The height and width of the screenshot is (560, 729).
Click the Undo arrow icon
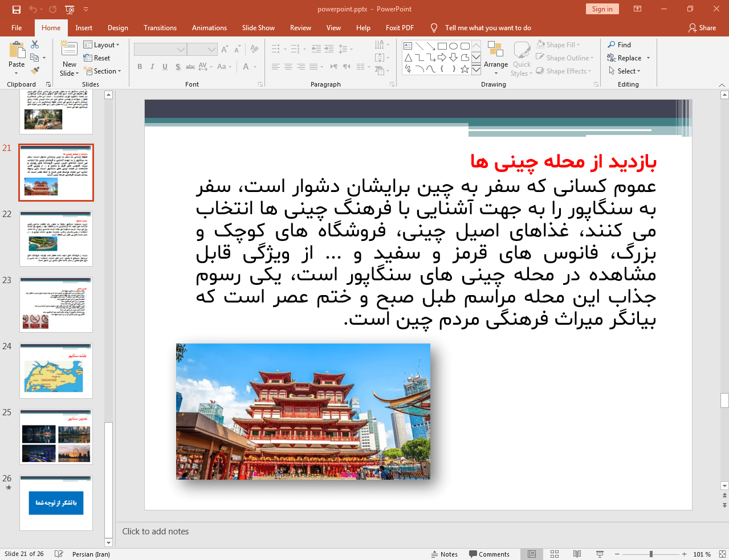(x=33, y=9)
